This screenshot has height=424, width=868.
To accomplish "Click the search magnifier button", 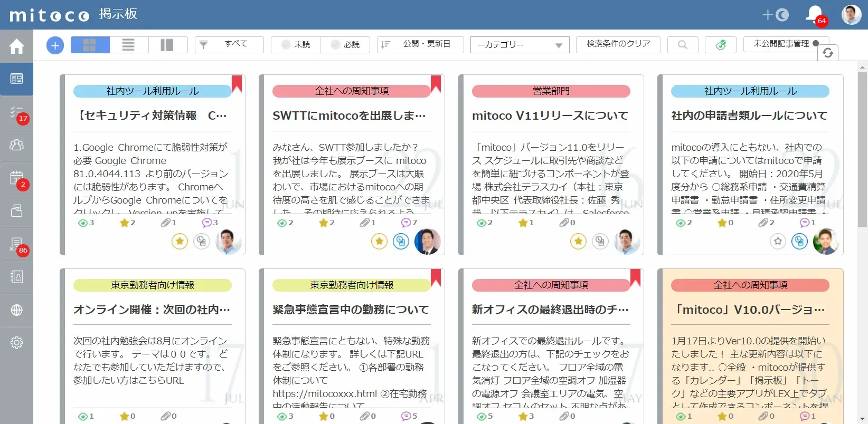I will point(683,45).
